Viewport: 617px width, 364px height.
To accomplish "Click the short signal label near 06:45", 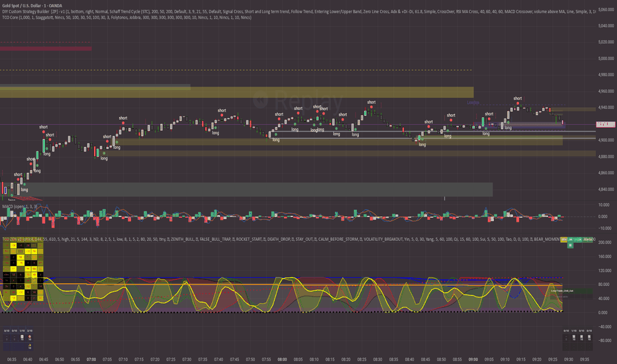I will tap(43, 127).
